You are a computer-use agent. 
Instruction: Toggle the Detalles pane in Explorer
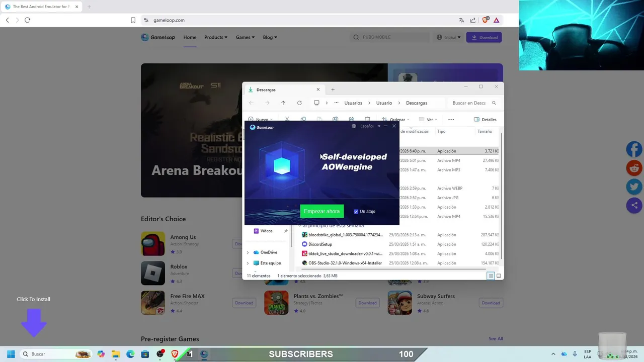point(485,120)
